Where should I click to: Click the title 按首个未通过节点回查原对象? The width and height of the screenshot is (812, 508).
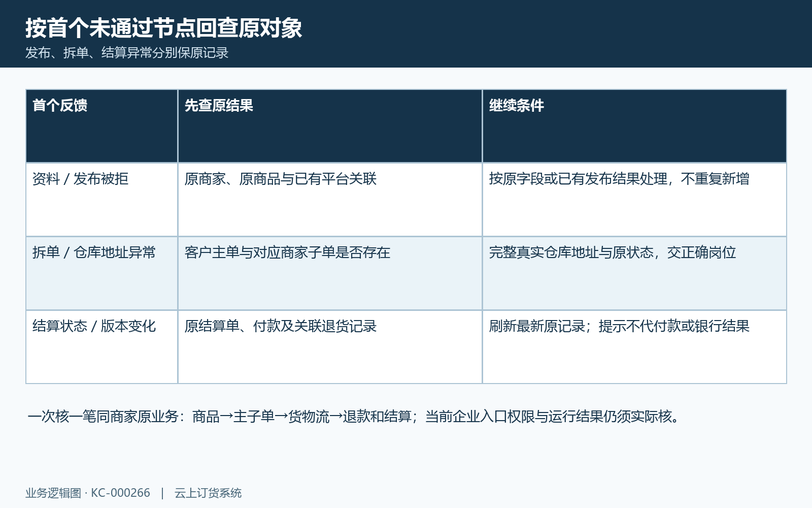[x=163, y=28]
